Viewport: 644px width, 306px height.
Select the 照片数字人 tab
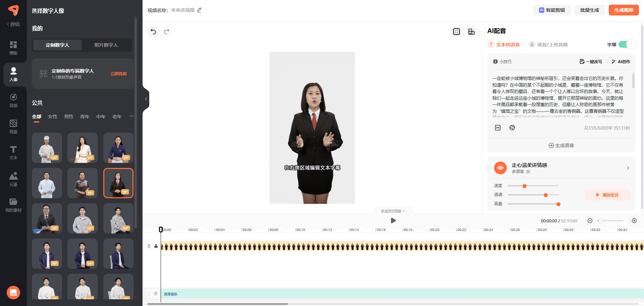[x=106, y=45]
